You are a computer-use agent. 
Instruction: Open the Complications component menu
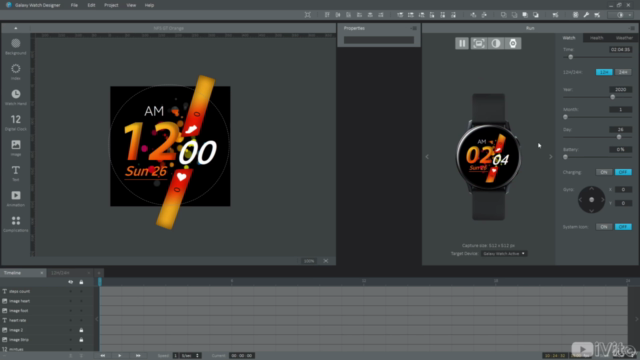click(x=16, y=224)
